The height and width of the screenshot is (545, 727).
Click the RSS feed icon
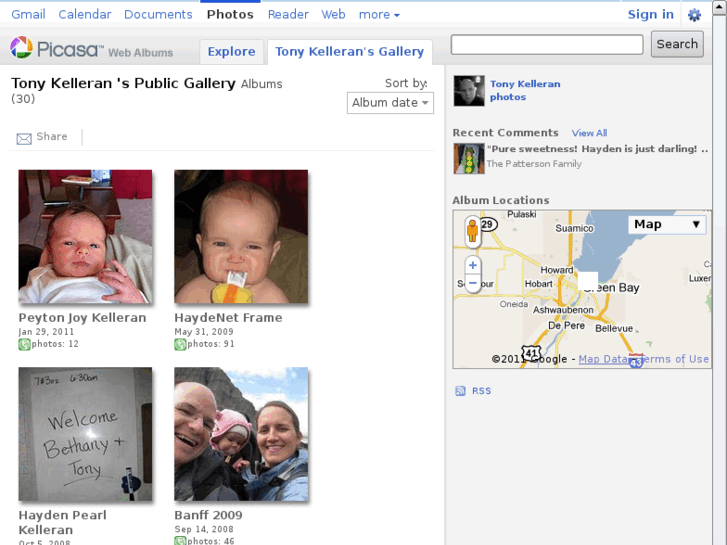tap(460, 391)
